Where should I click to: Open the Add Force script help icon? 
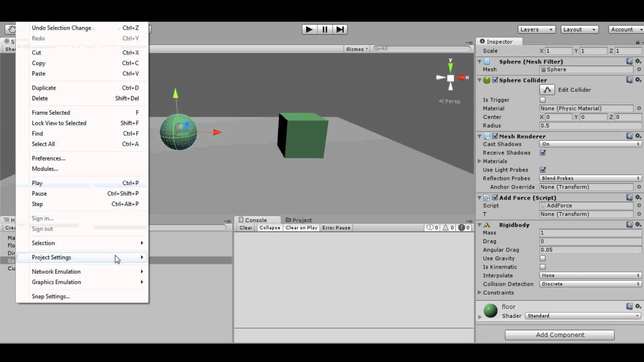pos(629,198)
